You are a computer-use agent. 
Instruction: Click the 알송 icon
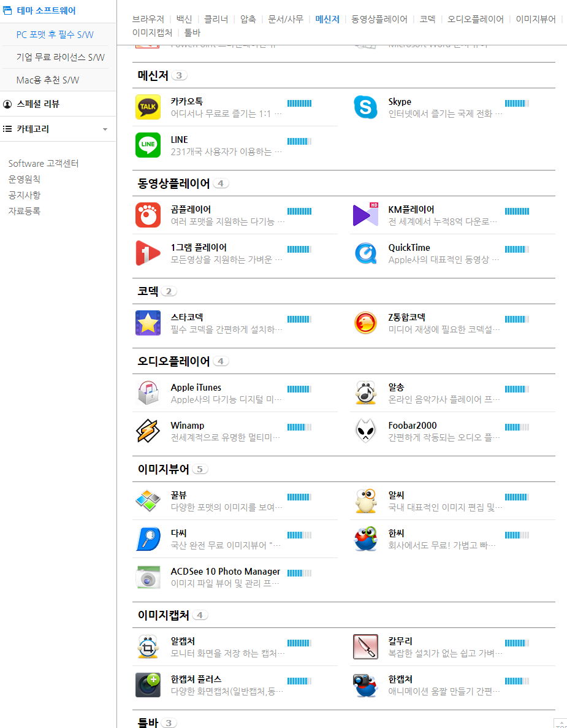point(365,393)
